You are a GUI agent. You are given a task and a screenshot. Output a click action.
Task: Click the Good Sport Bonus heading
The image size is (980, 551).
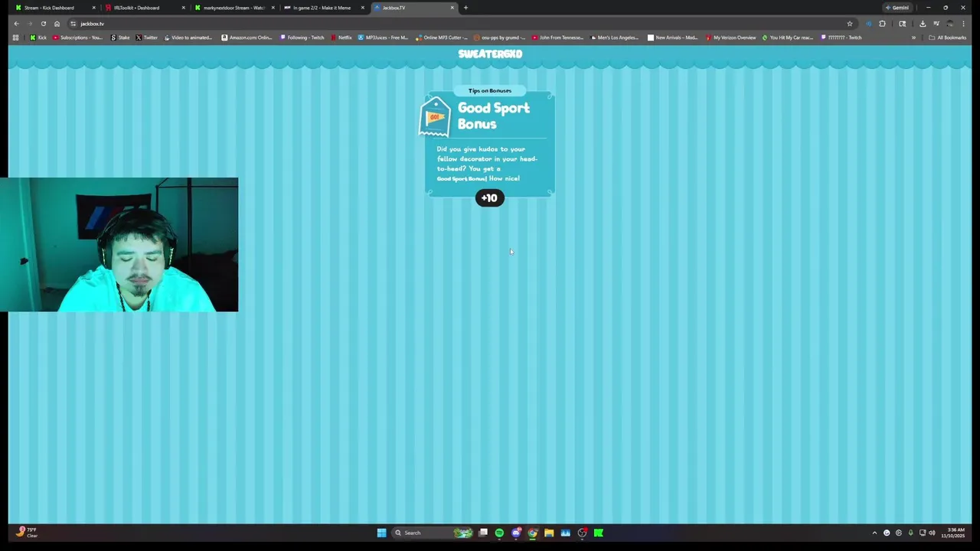(494, 116)
